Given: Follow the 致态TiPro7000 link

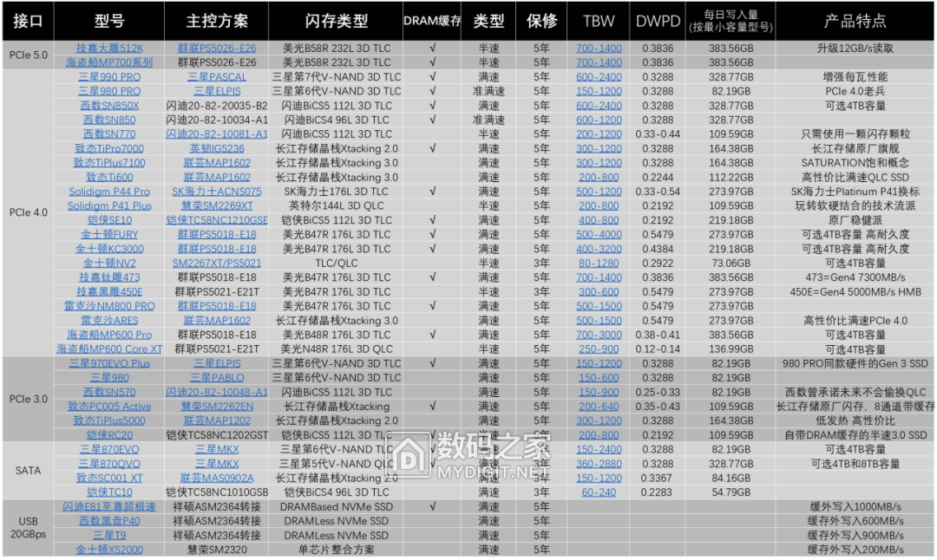Looking at the screenshot, I should (109, 148).
